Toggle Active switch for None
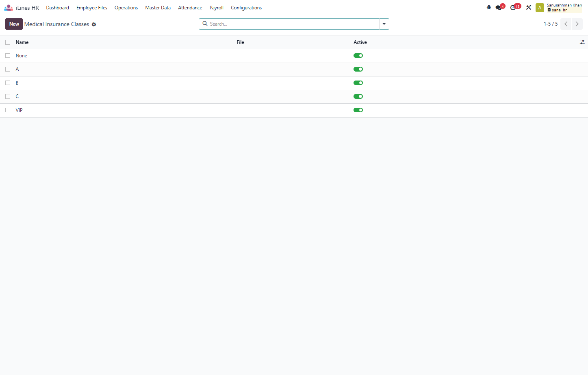Screen dimensions: 588x375 click(358, 56)
